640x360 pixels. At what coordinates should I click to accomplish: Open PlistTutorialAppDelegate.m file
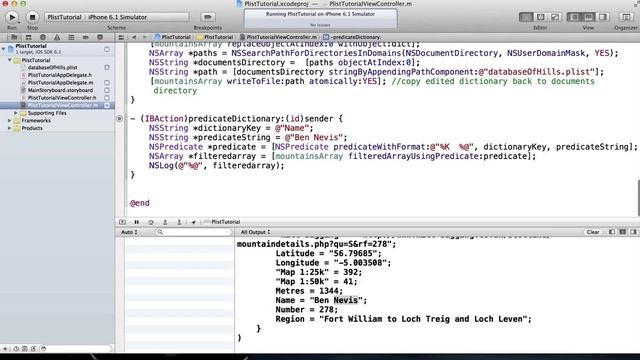click(60, 82)
